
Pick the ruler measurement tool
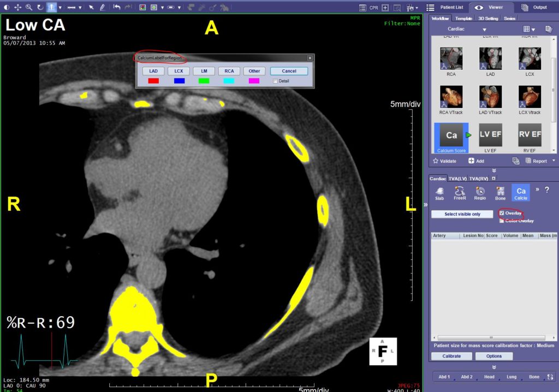[72, 7]
